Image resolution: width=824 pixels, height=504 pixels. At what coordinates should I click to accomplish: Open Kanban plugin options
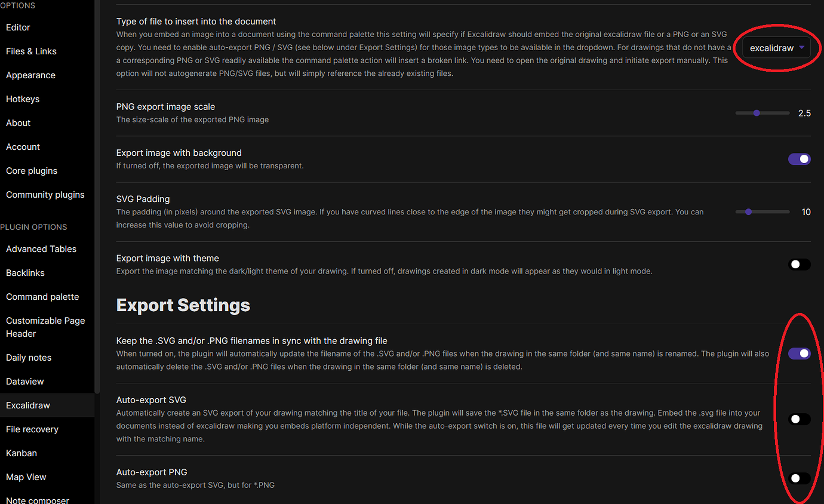pos(21,453)
